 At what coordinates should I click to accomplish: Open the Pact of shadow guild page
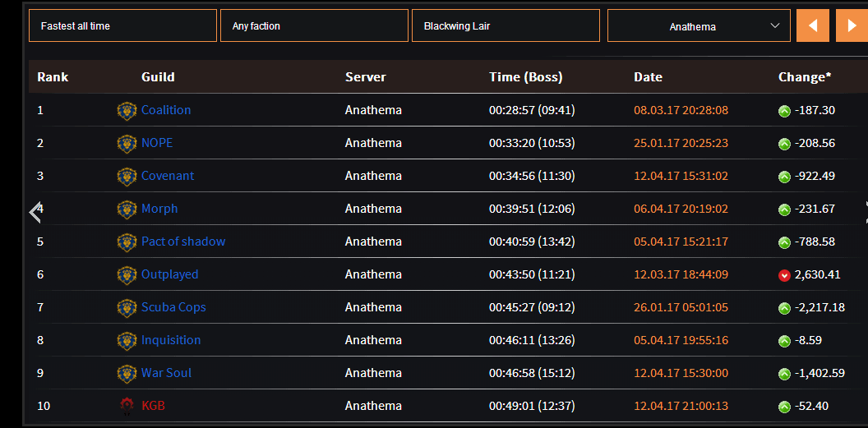(183, 242)
